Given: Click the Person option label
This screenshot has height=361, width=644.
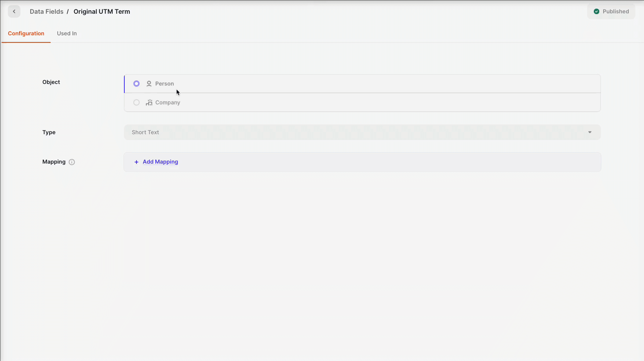Looking at the screenshot, I should click(x=164, y=84).
